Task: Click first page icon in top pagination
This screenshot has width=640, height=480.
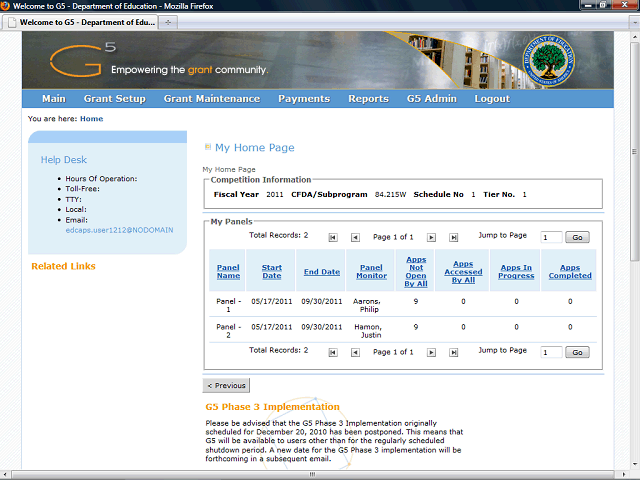Action: (x=333, y=237)
